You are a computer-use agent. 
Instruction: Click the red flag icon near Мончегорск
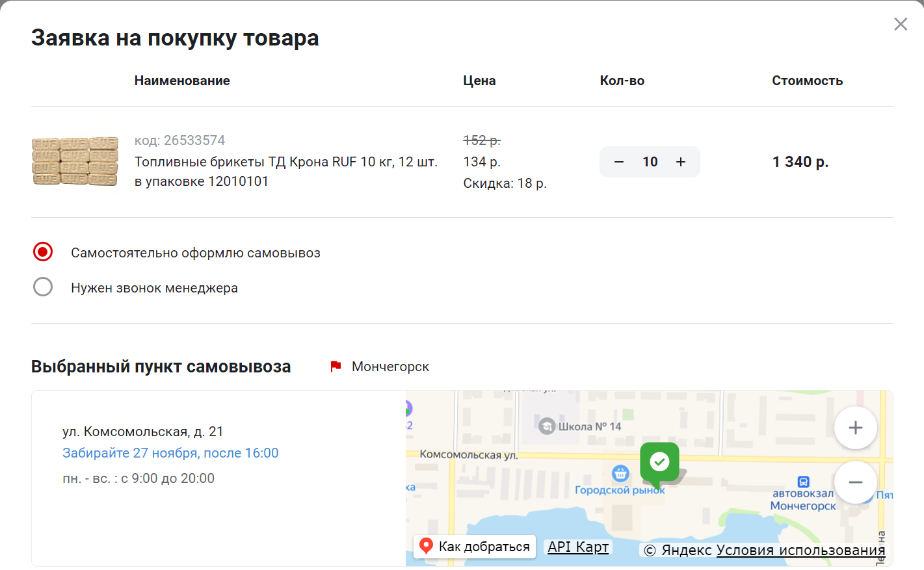tap(336, 367)
